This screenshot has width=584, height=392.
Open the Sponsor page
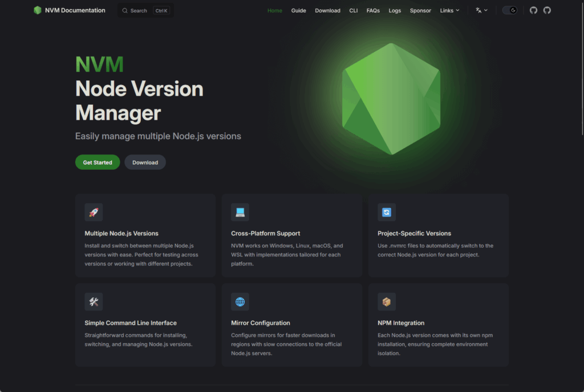(x=420, y=10)
